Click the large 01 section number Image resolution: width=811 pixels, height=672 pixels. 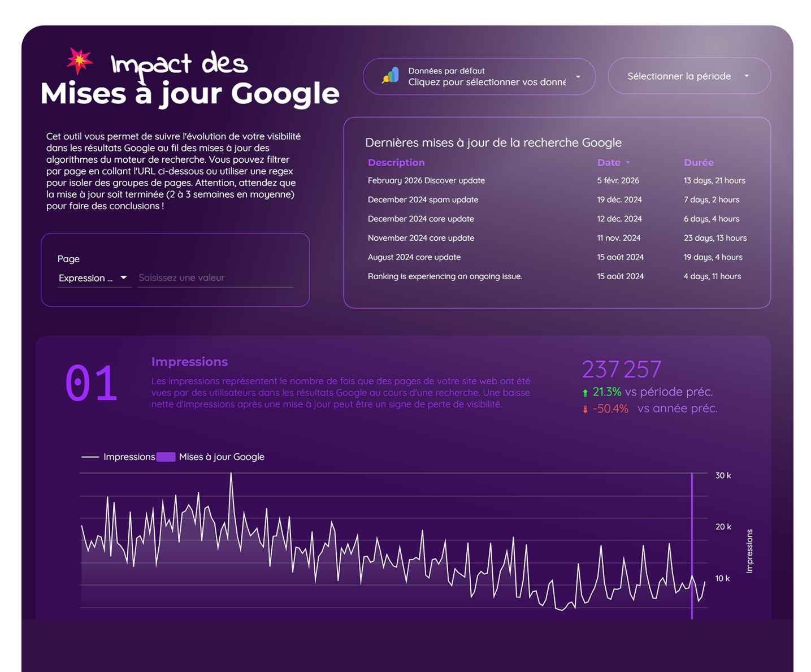pyautogui.click(x=91, y=384)
